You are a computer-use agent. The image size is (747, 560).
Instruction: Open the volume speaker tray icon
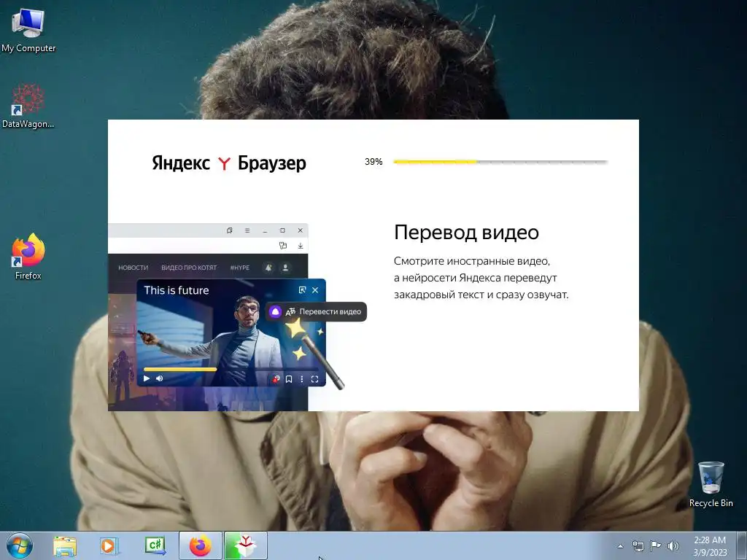pos(673,546)
